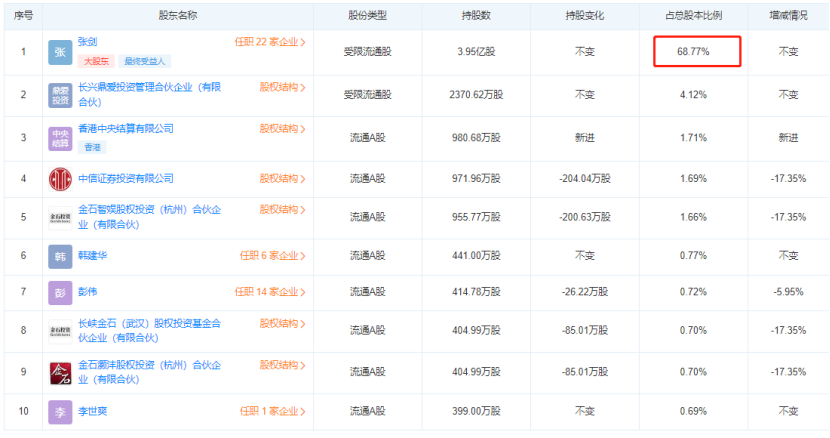Viewport: 830px width, 438px height.
Task: Click the 中央结算 avatar icon in row 3
Action: coord(60,139)
